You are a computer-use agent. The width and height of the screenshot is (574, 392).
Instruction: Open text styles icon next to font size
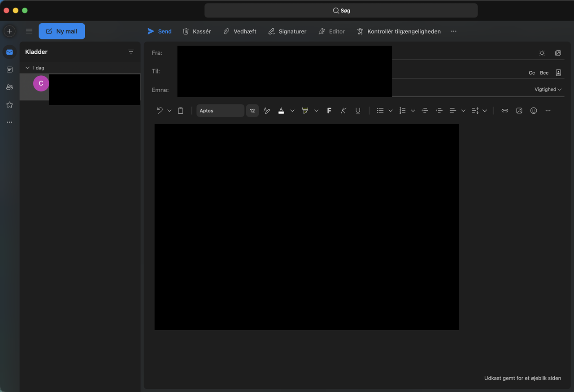(x=267, y=111)
